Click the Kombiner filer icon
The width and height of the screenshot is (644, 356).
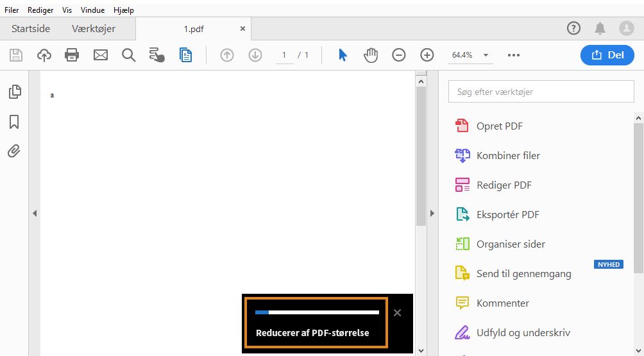pos(462,156)
